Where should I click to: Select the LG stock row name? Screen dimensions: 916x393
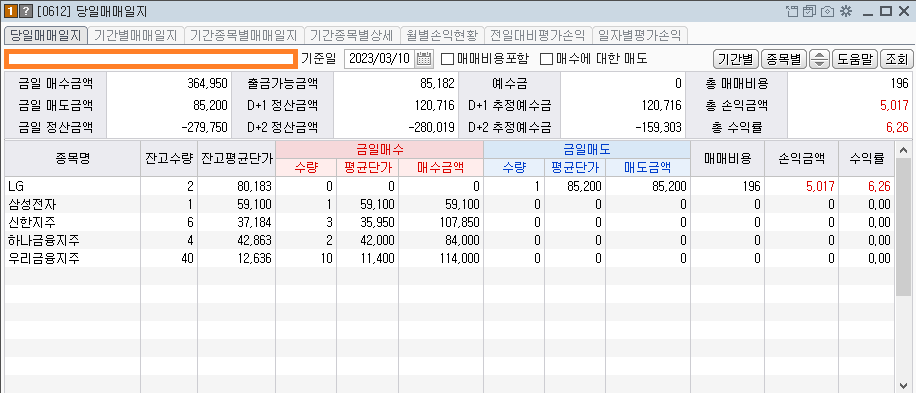(x=16, y=186)
